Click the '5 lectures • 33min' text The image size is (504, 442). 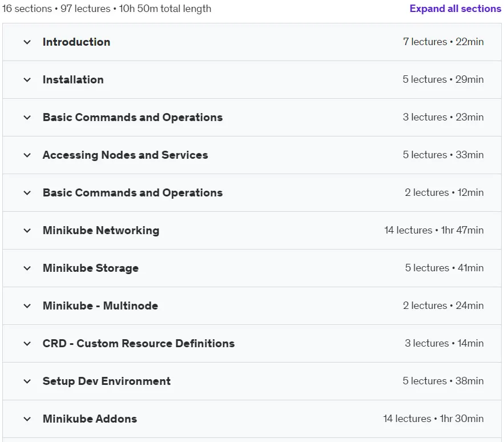443,154
